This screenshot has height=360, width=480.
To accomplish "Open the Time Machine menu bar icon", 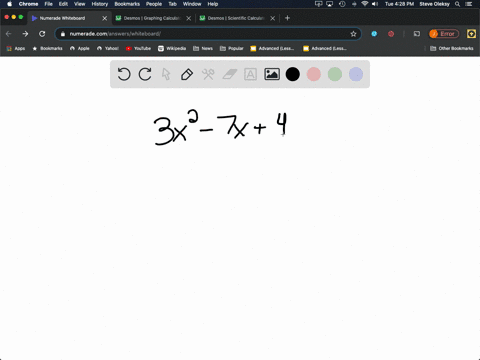I will point(342,4).
